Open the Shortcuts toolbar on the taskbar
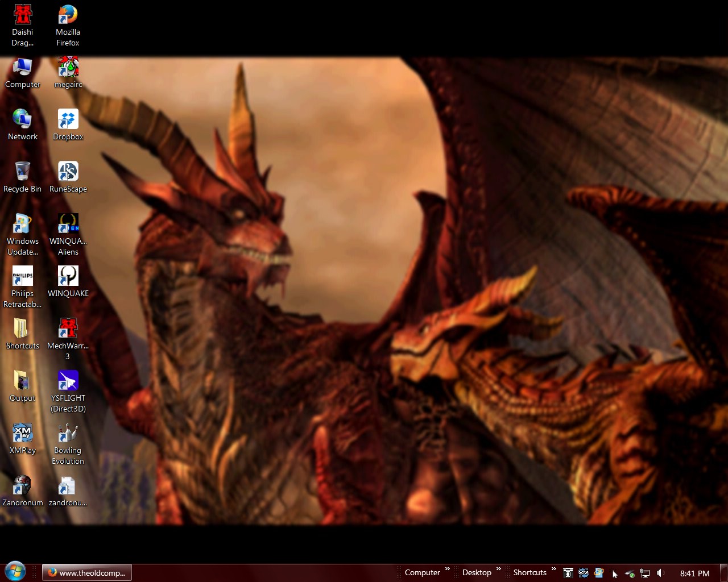 click(x=530, y=572)
